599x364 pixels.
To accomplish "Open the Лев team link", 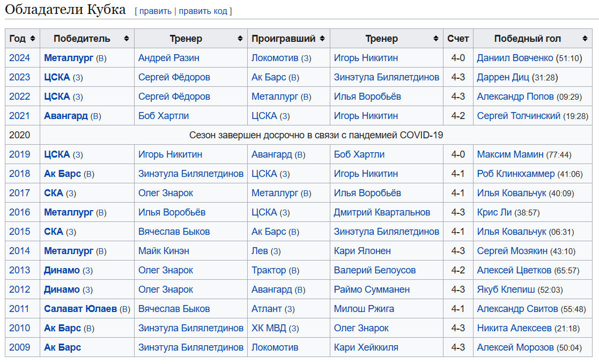I will click(x=260, y=251).
